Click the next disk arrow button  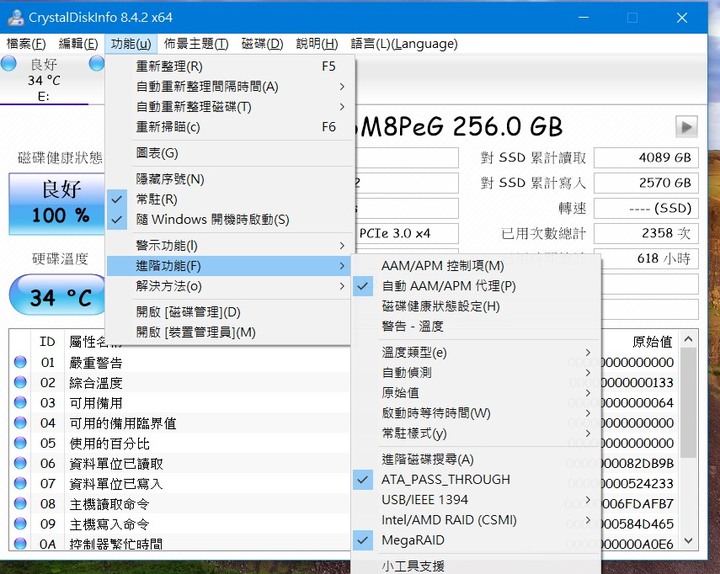tap(686, 127)
